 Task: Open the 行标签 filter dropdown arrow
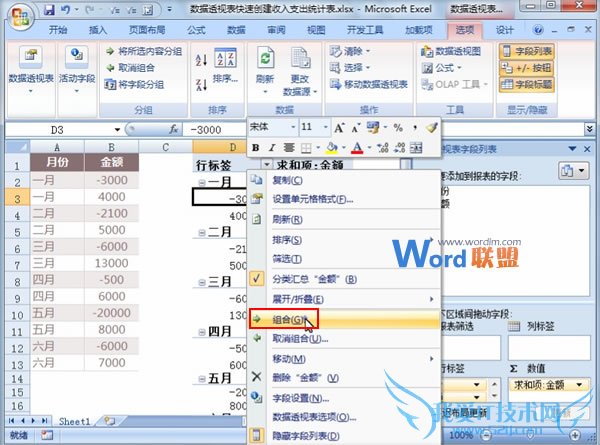coord(266,165)
